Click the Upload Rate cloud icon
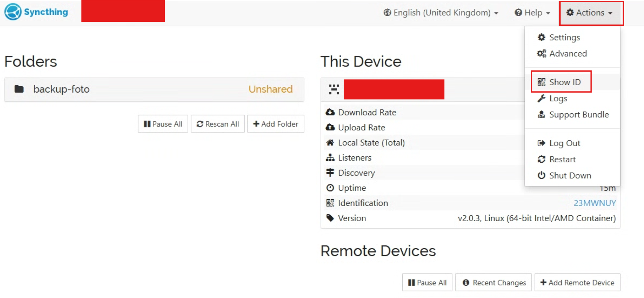 330,127
